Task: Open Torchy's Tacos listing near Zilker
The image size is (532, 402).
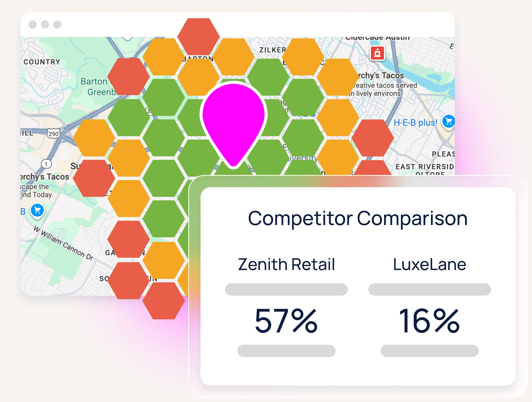Action: [381, 76]
